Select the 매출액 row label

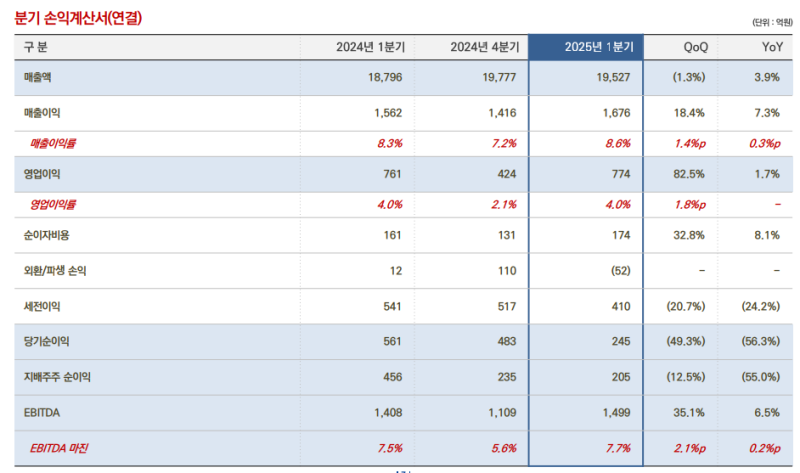tap(38, 78)
